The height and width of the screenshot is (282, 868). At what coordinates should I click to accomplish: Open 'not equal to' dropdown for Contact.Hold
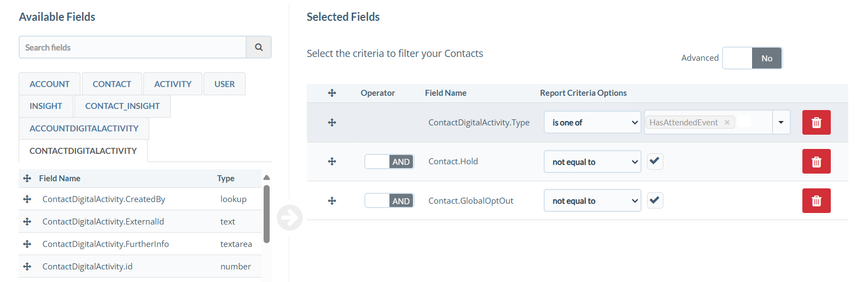[x=592, y=162]
